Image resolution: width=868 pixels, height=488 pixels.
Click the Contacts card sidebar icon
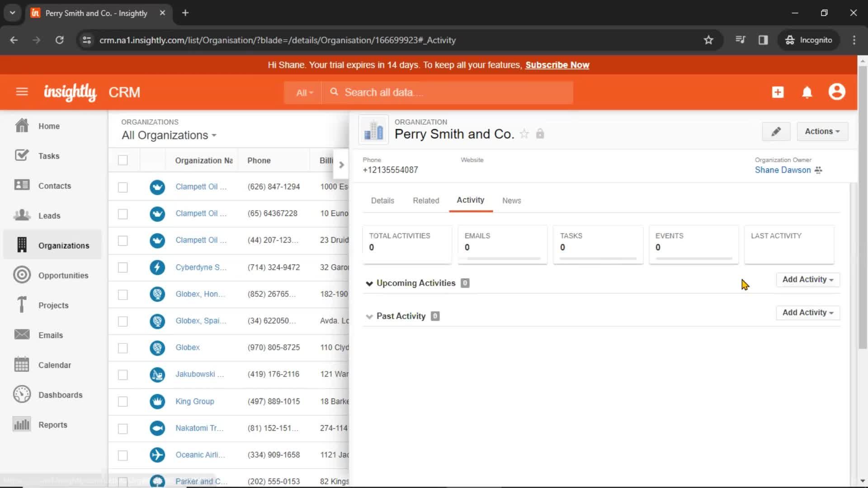22,185
